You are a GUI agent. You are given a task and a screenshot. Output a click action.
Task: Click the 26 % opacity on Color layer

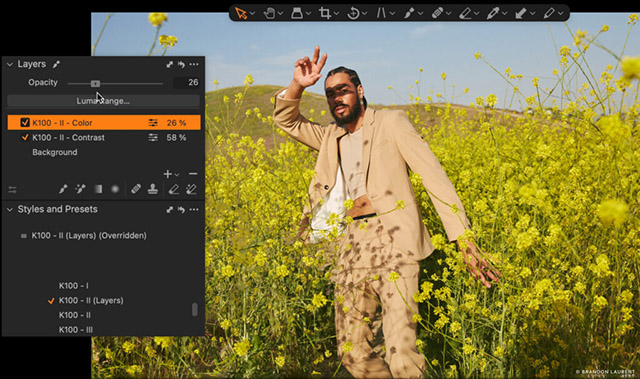pos(176,123)
